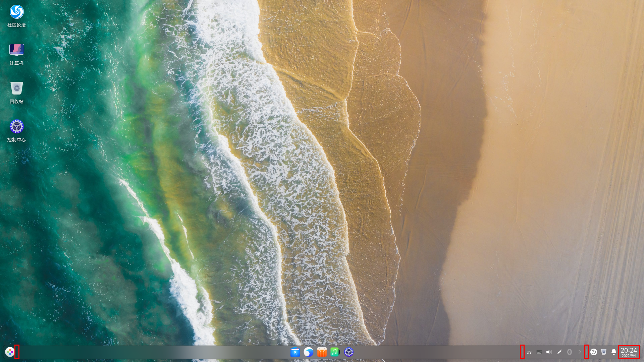Expand the tray with the chevron arrow
The width and height of the screenshot is (644, 362).
(579, 352)
